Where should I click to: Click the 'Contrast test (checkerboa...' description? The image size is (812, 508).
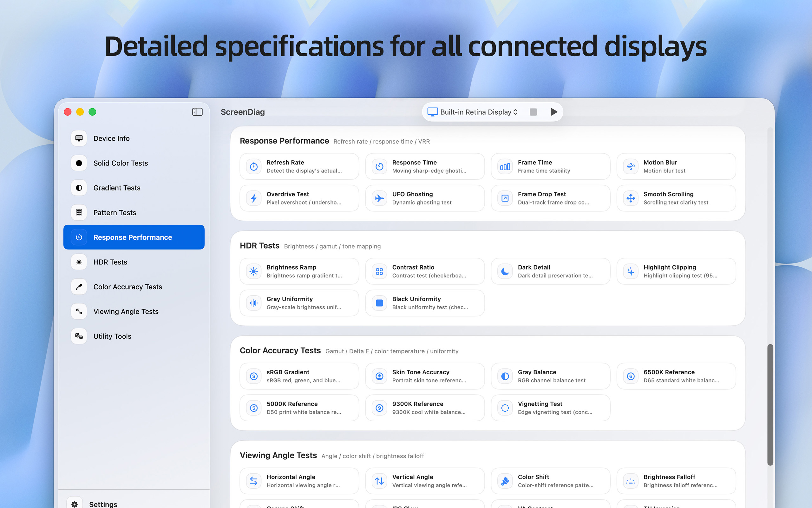coord(429,276)
